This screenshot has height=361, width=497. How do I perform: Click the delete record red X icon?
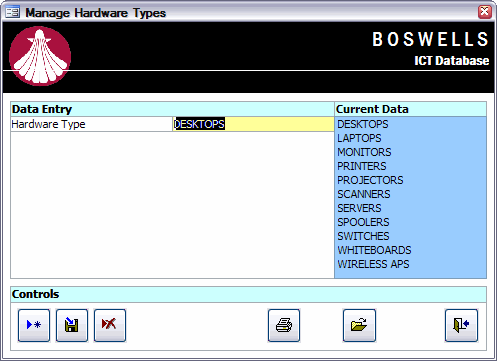pyautogui.click(x=110, y=325)
